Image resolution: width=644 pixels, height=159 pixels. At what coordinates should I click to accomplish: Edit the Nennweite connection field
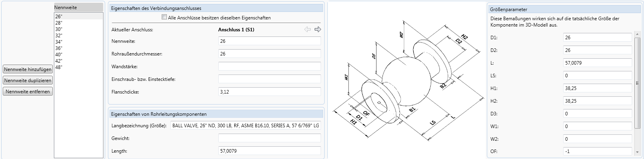[269, 41]
